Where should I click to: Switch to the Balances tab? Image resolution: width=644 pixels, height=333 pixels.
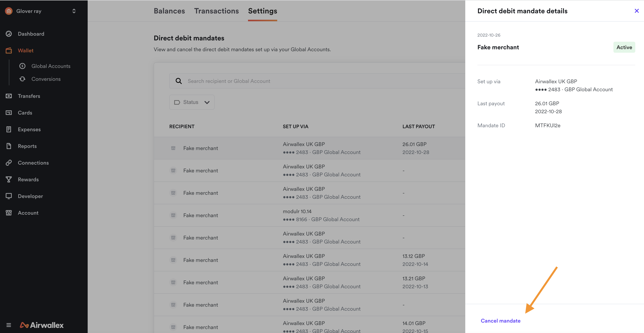169,11
